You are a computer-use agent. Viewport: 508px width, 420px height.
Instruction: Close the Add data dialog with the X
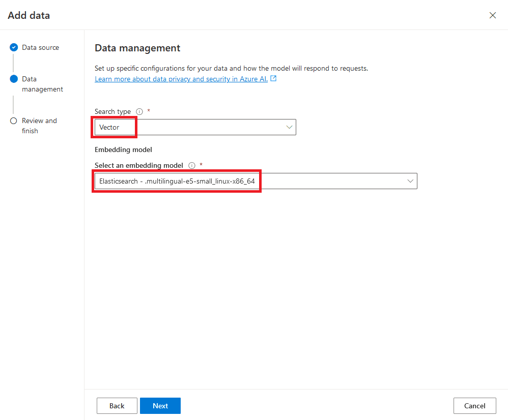pyautogui.click(x=493, y=15)
